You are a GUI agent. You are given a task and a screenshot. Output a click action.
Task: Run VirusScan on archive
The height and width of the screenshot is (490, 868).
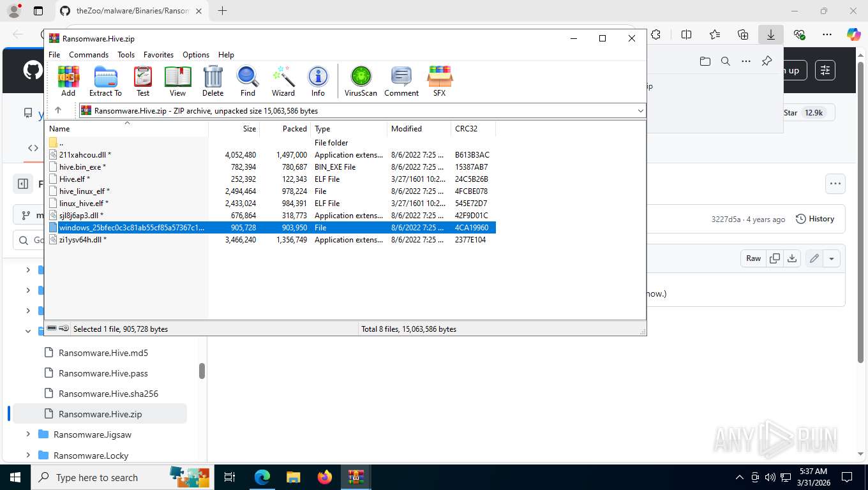pos(361,81)
